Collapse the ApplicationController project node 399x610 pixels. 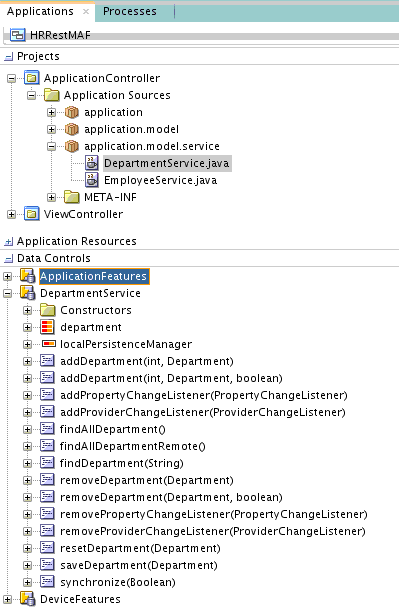11,79
